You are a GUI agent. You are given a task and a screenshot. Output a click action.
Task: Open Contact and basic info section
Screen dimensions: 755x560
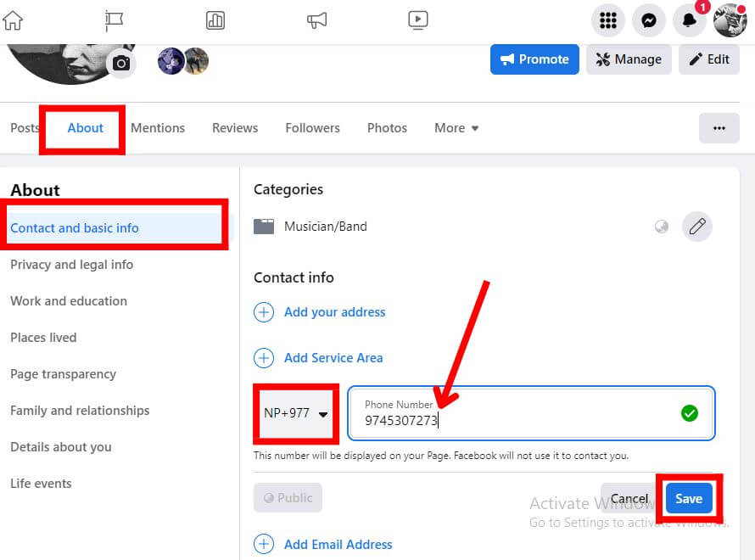(74, 228)
